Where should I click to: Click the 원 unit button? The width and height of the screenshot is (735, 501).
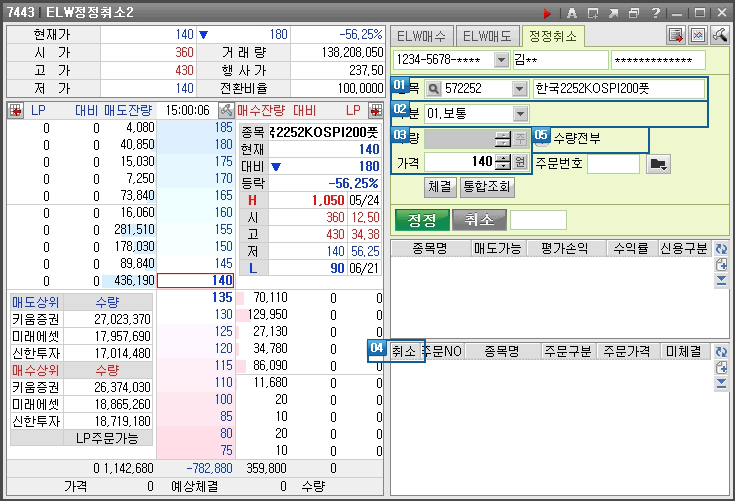coord(520,163)
